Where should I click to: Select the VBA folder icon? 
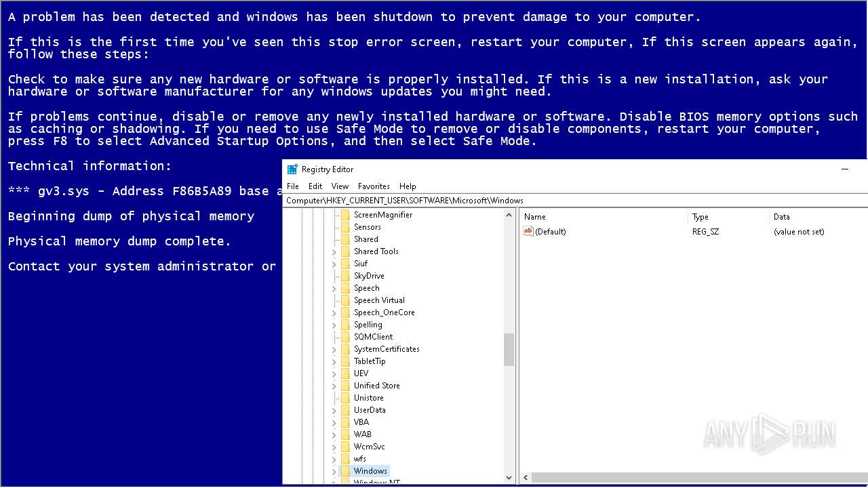345,422
